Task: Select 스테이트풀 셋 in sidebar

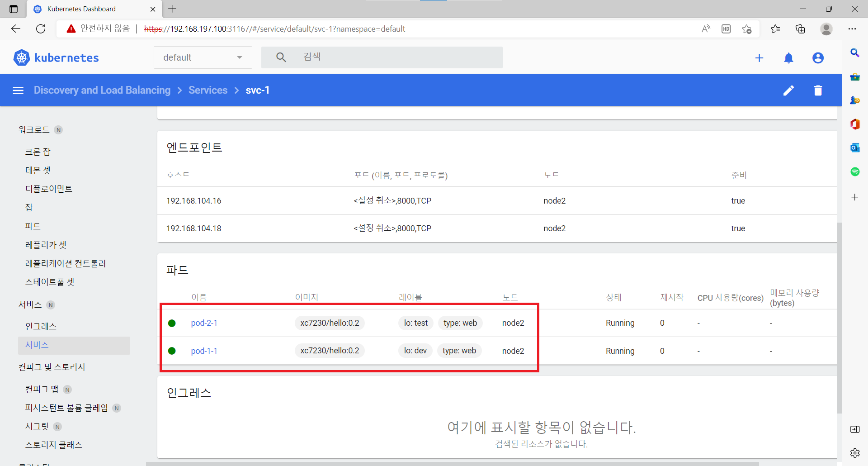Action: tap(50, 282)
